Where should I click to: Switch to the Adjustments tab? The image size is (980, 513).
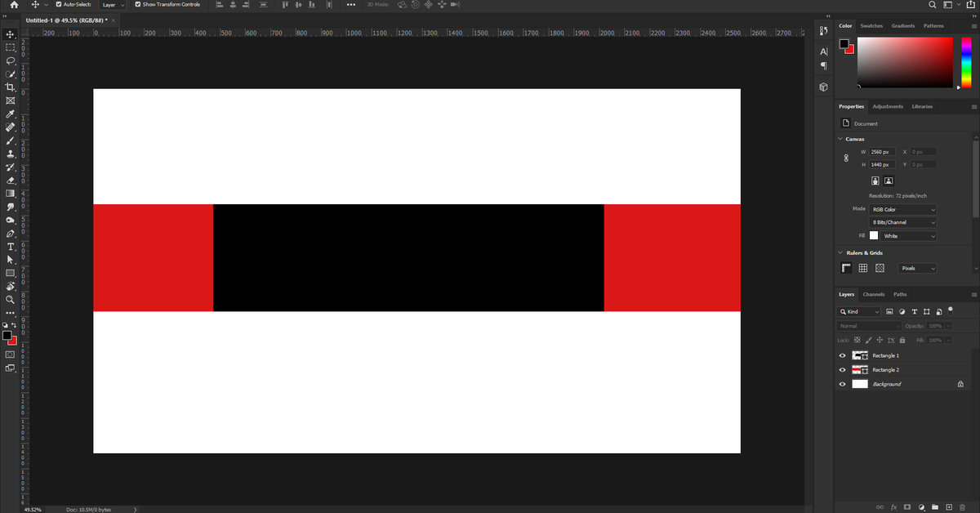[888, 107]
